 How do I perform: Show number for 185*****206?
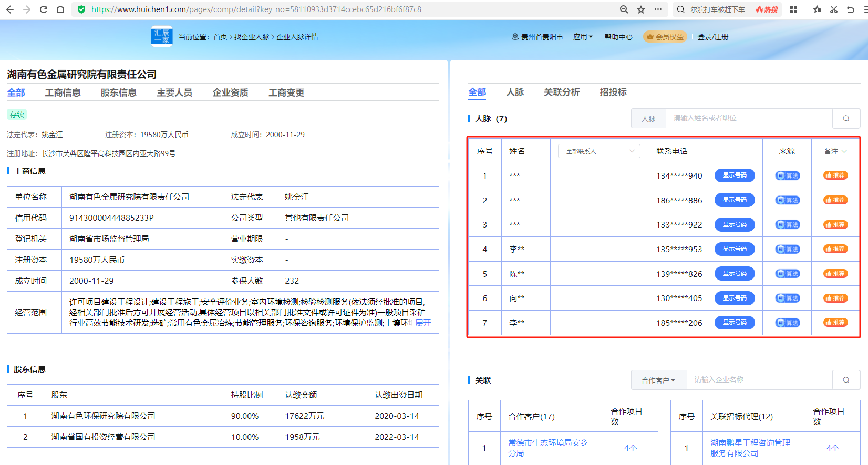point(735,323)
